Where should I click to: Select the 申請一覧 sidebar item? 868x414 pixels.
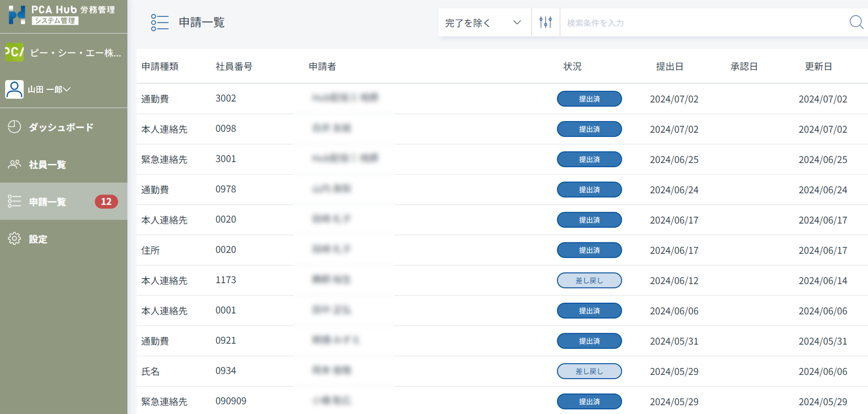click(x=64, y=202)
